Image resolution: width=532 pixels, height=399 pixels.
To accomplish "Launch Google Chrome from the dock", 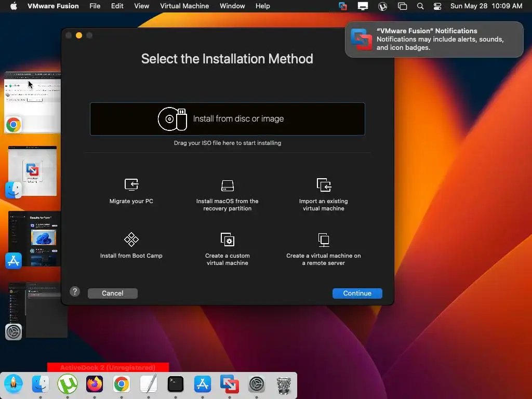I will pos(122,384).
